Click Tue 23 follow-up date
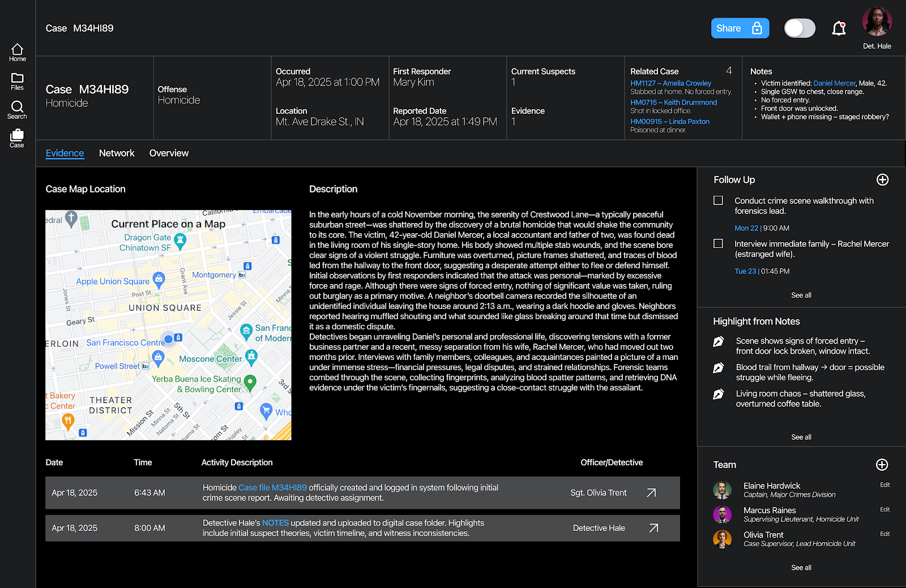The height and width of the screenshot is (588, 906). (745, 271)
